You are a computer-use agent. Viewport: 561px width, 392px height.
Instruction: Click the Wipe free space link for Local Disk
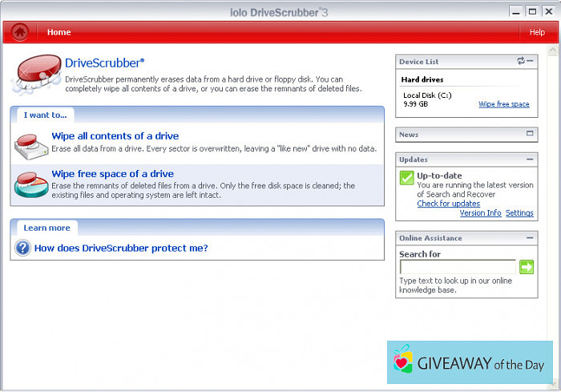pyautogui.click(x=503, y=104)
